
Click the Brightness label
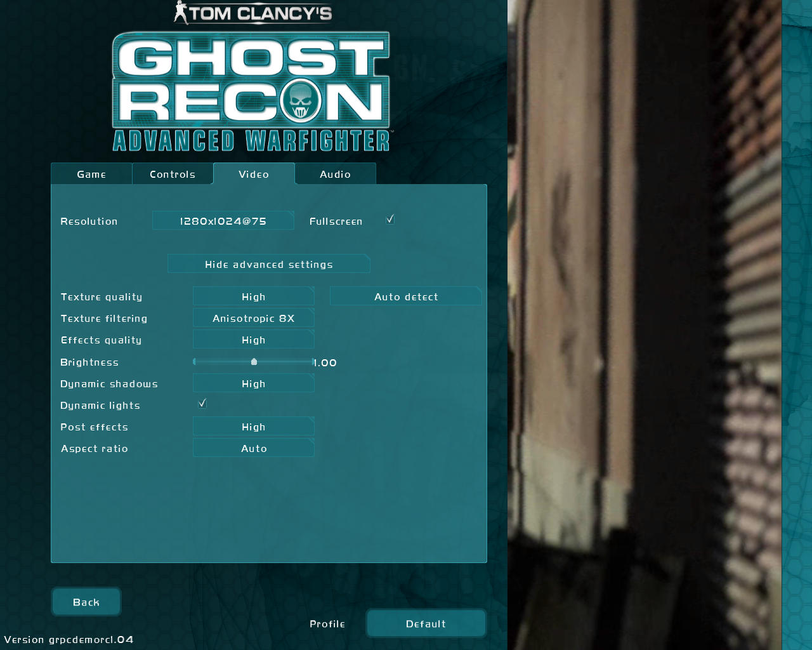point(89,362)
